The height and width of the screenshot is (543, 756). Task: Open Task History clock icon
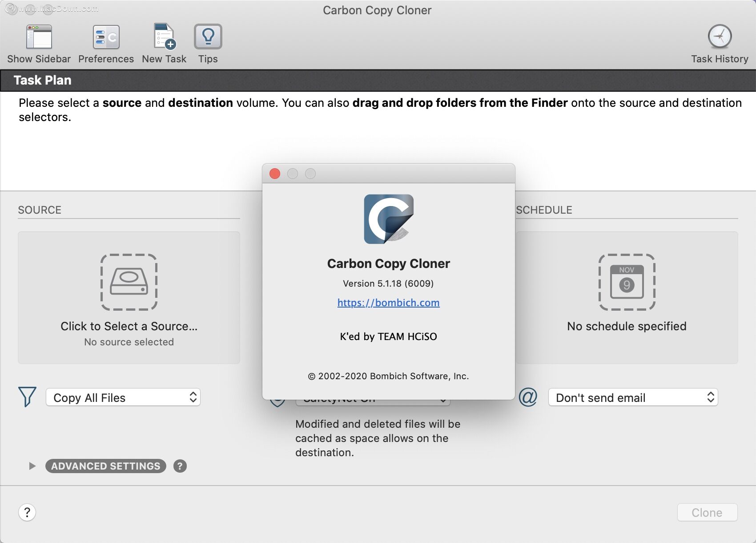(720, 36)
